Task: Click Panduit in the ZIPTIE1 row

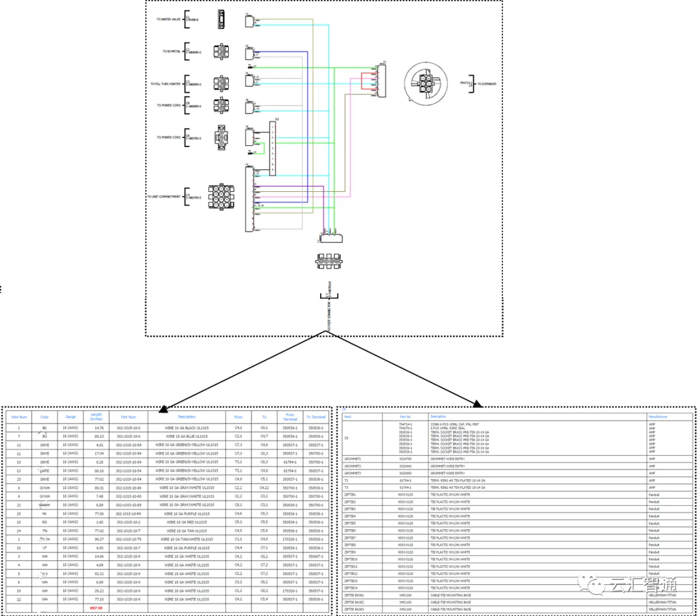Action: [653, 495]
